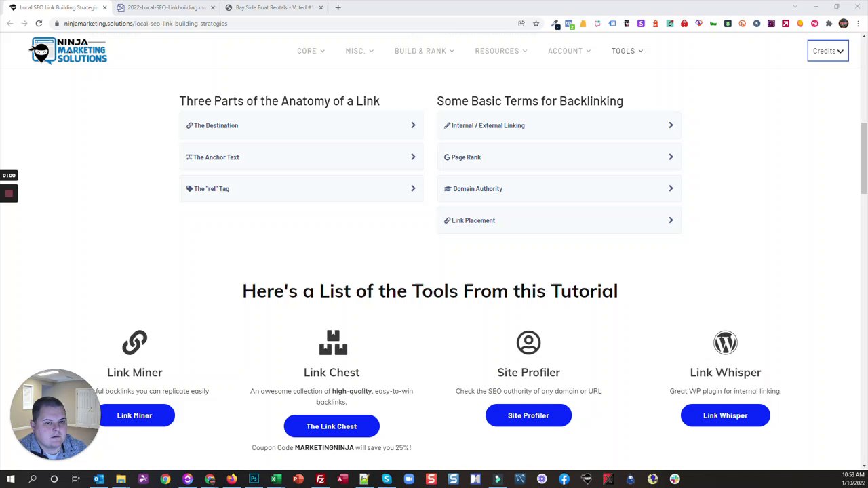Open Windows taskbar search

(x=33, y=479)
